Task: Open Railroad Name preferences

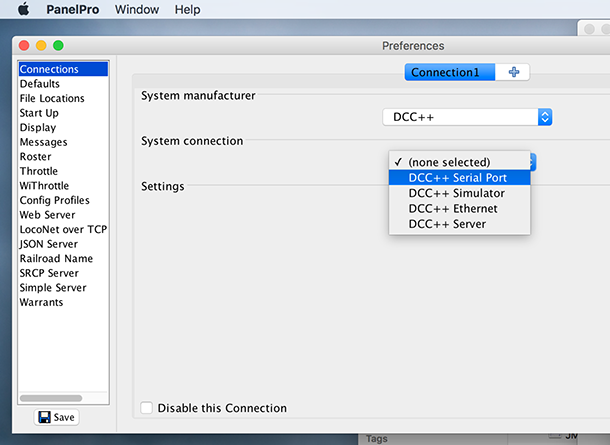Action: pos(63,259)
